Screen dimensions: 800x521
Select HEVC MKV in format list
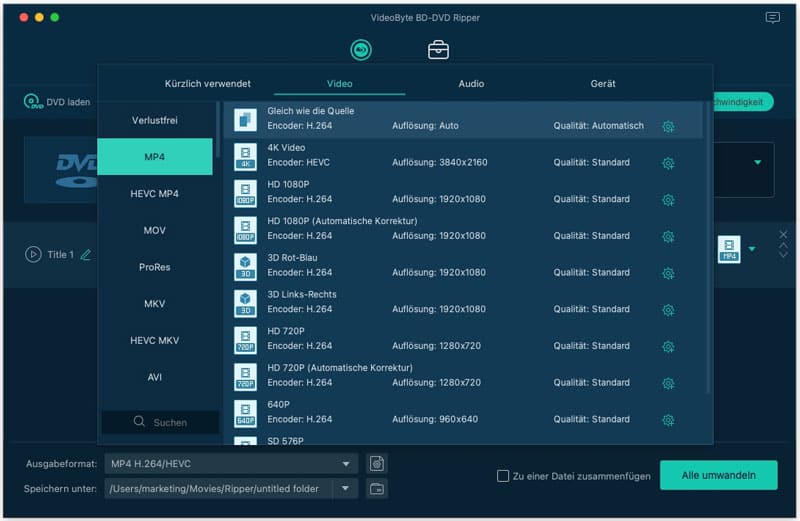point(155,341)
